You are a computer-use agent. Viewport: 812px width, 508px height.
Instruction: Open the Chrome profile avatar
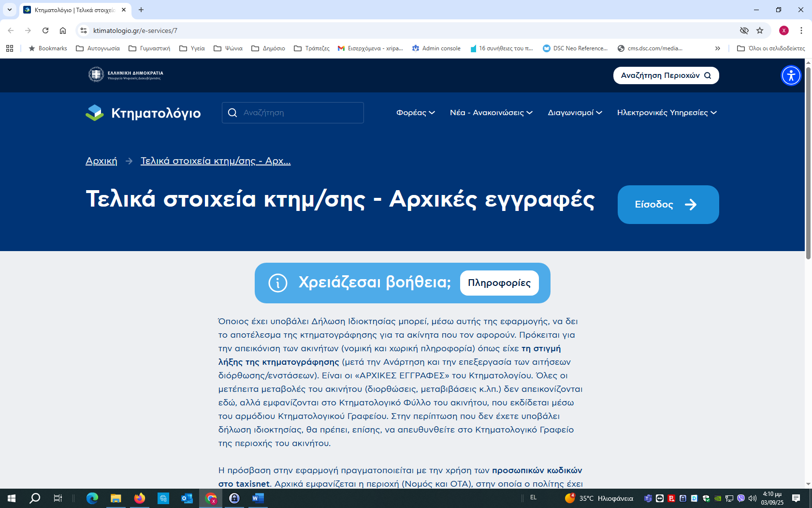784,30
